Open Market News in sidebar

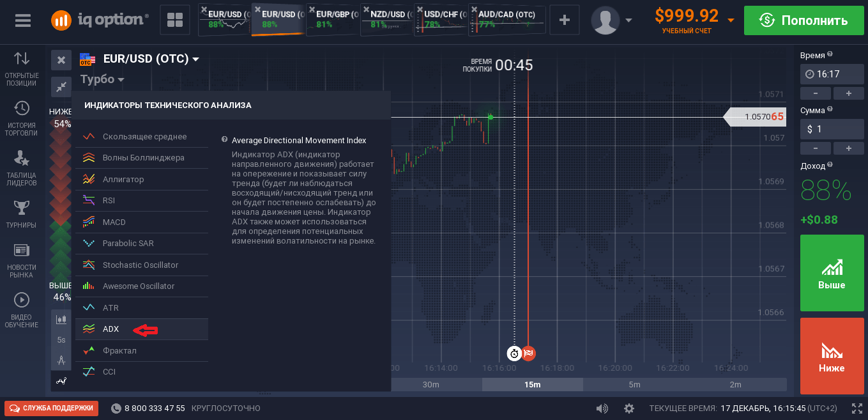click(22, 260)
